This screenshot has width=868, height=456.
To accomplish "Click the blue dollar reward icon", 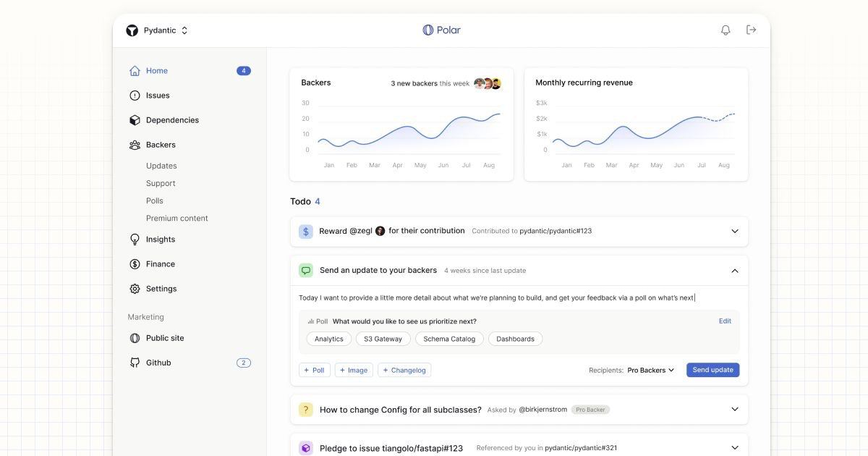I will 306,232.
